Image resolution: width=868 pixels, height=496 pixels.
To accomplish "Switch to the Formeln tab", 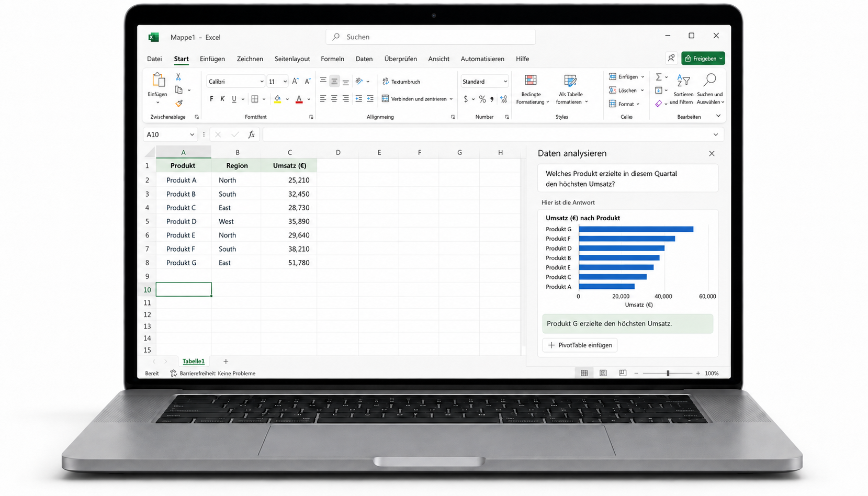I will [x=332, y=59].
